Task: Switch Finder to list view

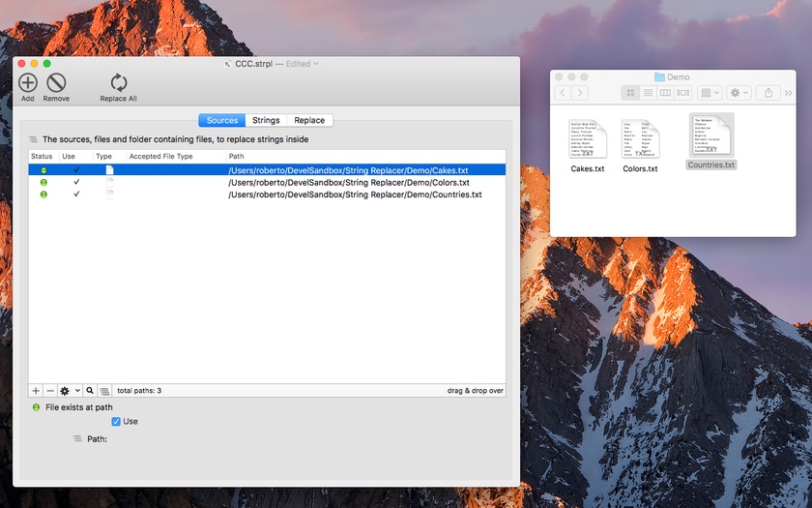Action: coord(649,93)
